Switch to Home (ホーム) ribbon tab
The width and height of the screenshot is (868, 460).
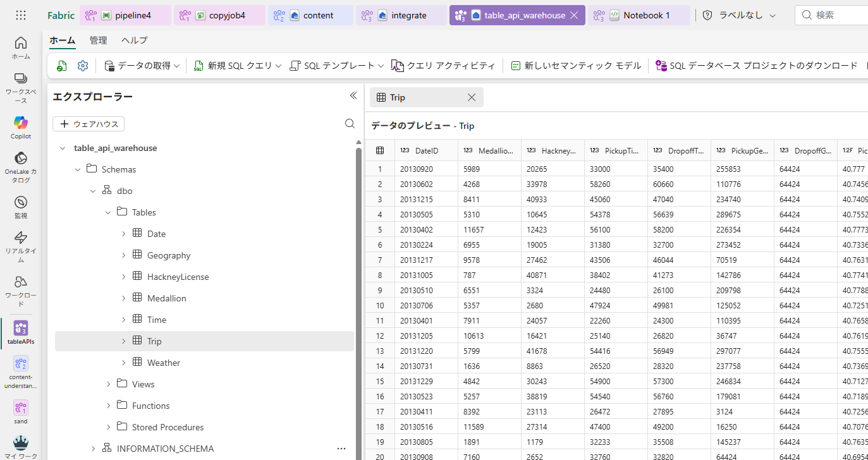[x=63, y=40]
